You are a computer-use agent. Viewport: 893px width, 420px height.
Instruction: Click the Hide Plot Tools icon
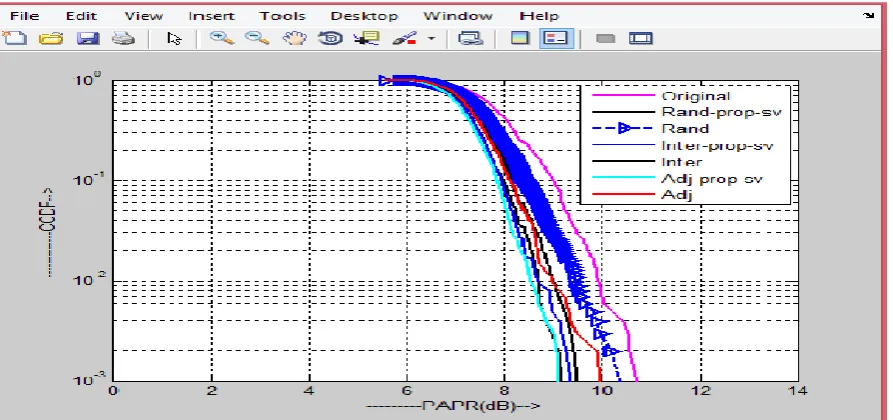pos(605,39)
